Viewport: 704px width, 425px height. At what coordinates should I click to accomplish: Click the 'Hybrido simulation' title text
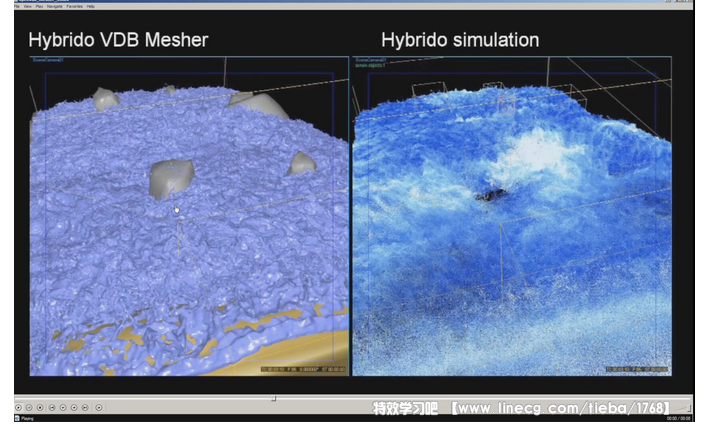coord(460,40)
